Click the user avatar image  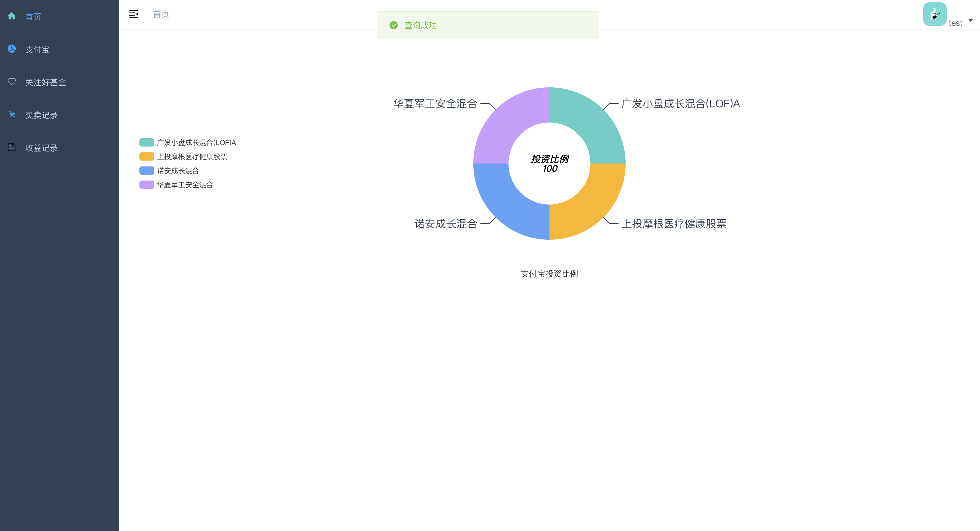coord(934,14)
